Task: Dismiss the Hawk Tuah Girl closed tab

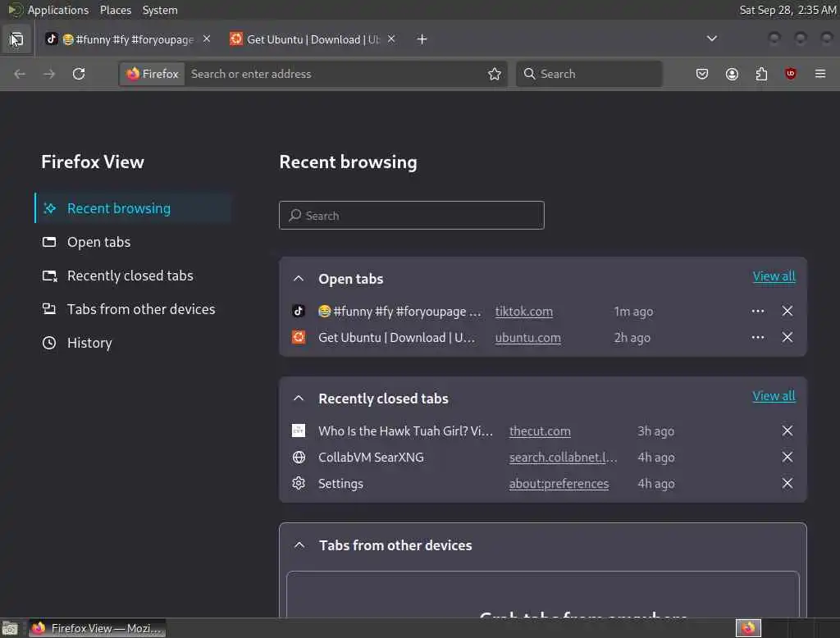Action: tap(787, 431)
